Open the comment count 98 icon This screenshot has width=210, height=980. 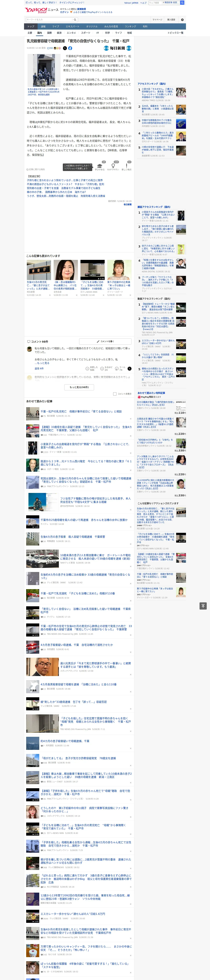click(x=50, y=48)
